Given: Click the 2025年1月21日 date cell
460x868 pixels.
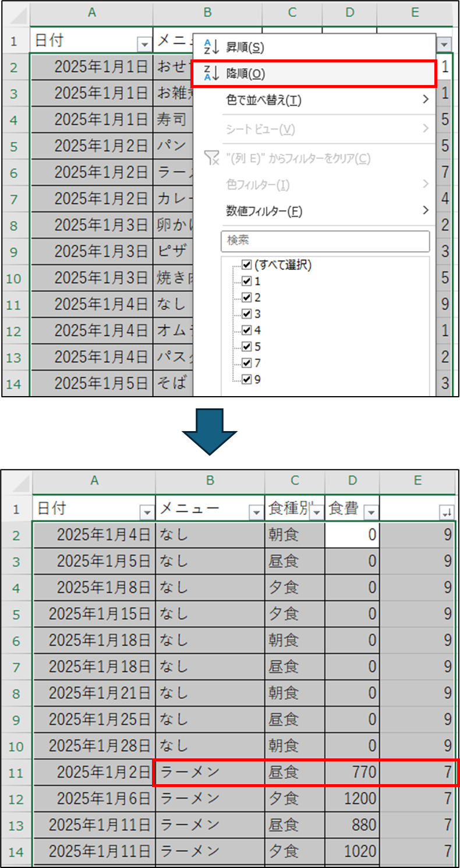Looking at the screenshot, I should pyautogui.click(x=94, y=693).
